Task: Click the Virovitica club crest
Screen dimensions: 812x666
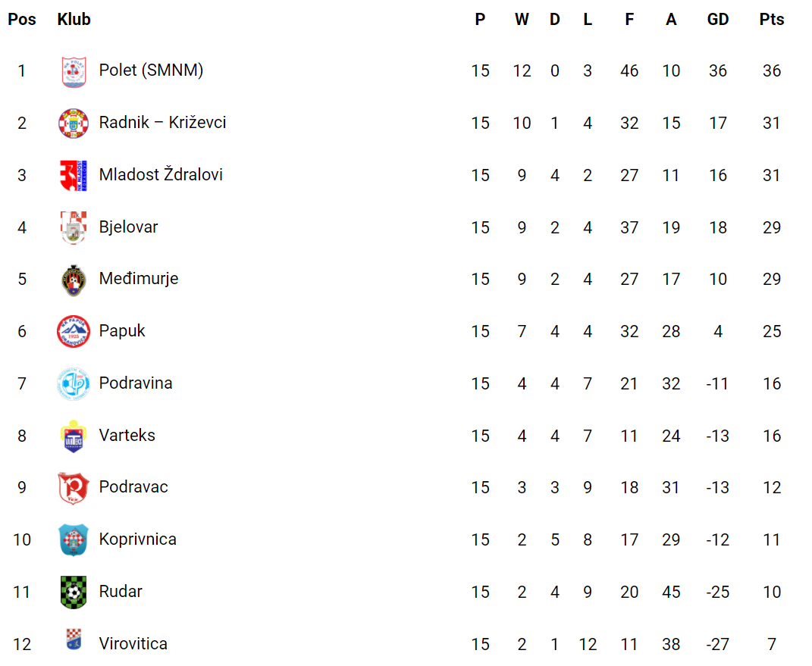Action: pos(74,640)
